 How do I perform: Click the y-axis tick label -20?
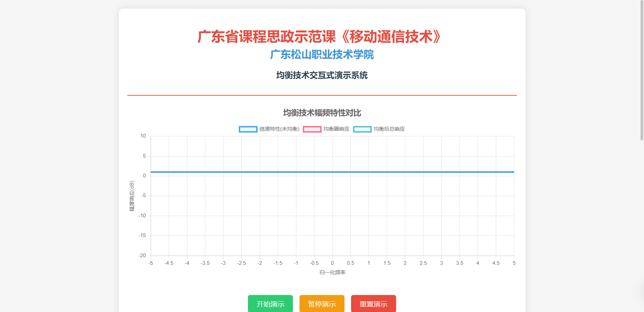coord(142,255)
